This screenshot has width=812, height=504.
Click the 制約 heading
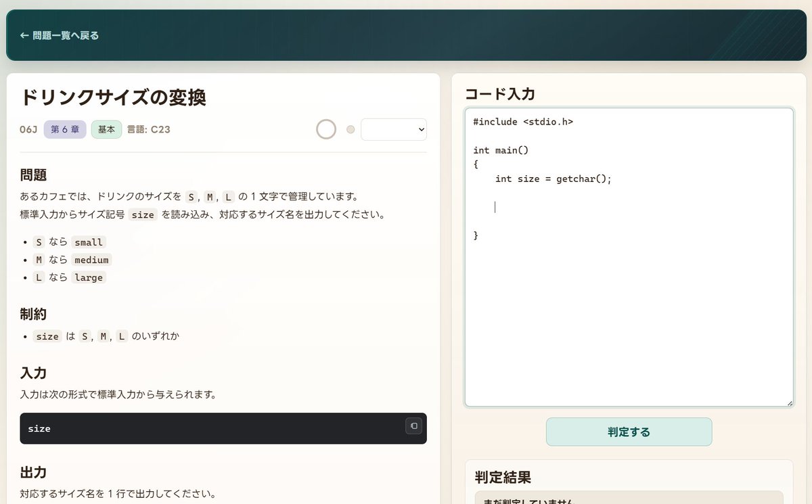pyautogui.click(x=33, y=314)
